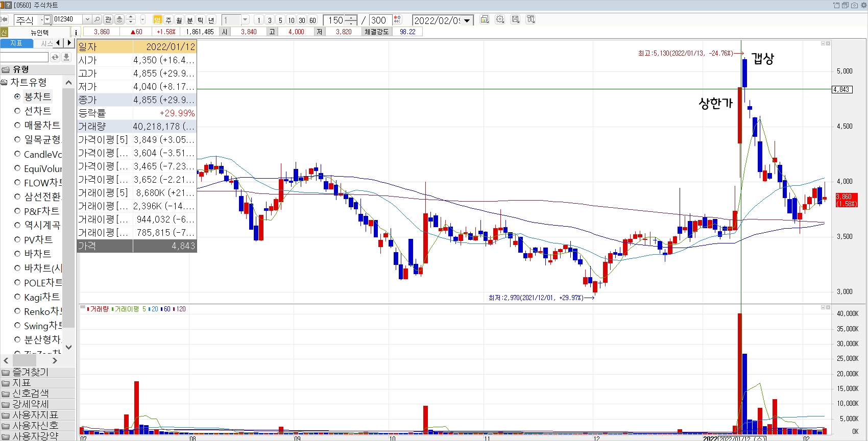This screenshot has height=441, width=868.
Task: Select the 10 interval button
Action: 291,20
